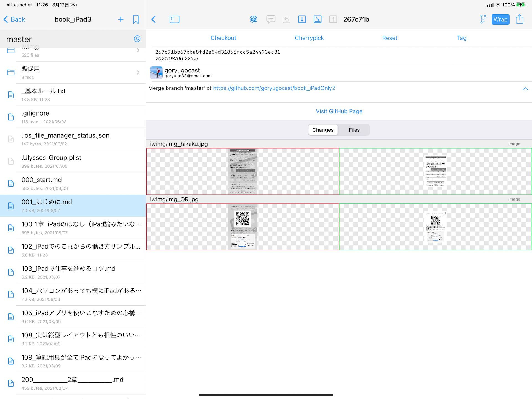Tap the file icon for _基本ルール.txt
Screen dimensions: 532x399
11,95
